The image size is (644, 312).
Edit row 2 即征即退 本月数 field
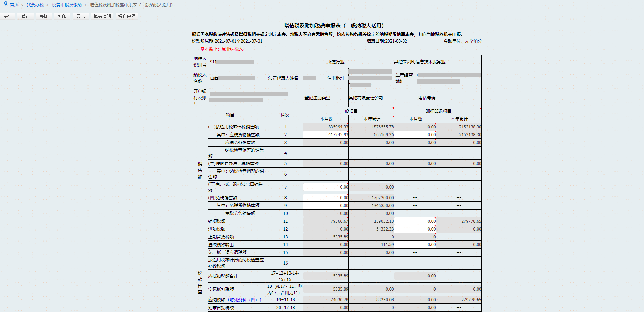click(415, 135)
